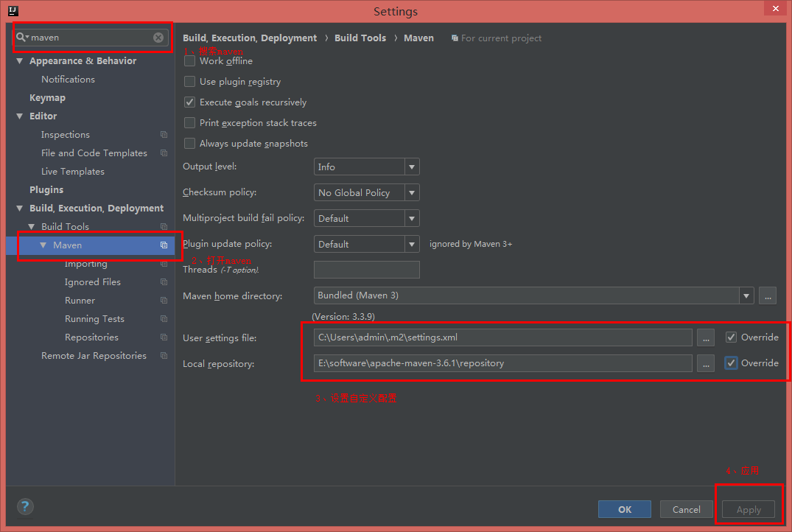Click project-level icon on Maven row
Viewport: 792px width, 532px height.
[164, 245]
